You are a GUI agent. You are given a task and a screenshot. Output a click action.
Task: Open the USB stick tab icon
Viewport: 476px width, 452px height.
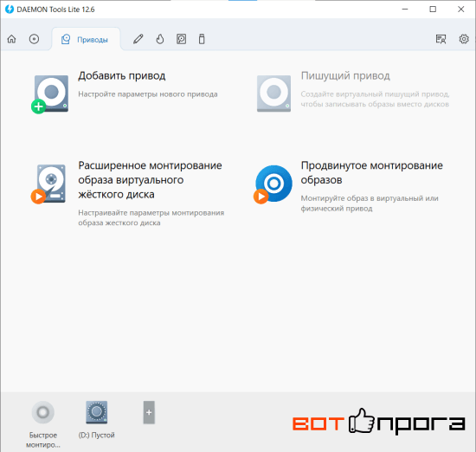tap(202, 39)
